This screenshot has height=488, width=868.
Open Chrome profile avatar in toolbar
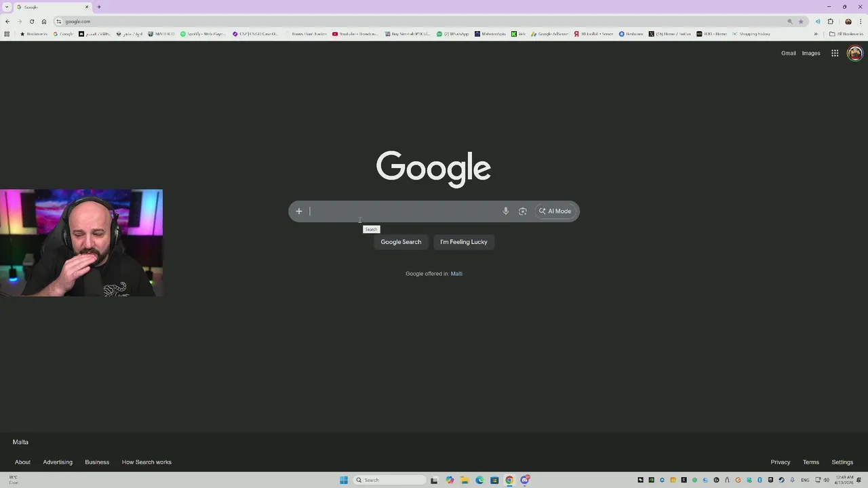point(848,21)
